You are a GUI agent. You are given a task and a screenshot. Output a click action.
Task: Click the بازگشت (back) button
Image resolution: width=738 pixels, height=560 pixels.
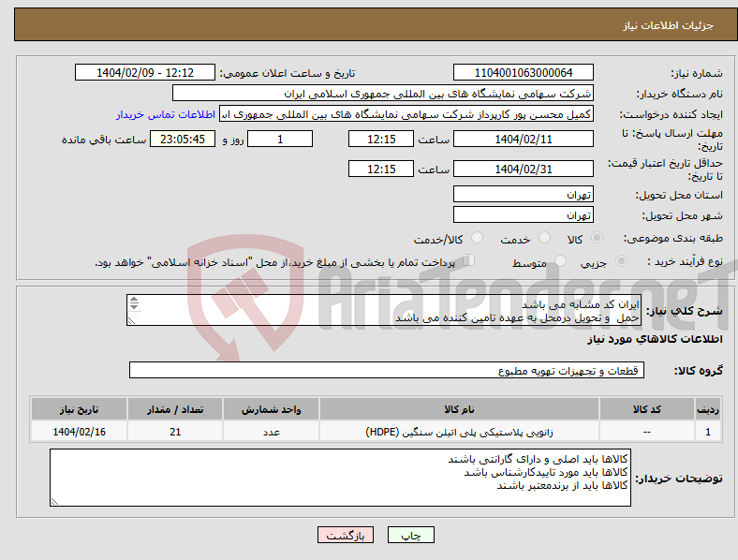(x=346, y=535)
